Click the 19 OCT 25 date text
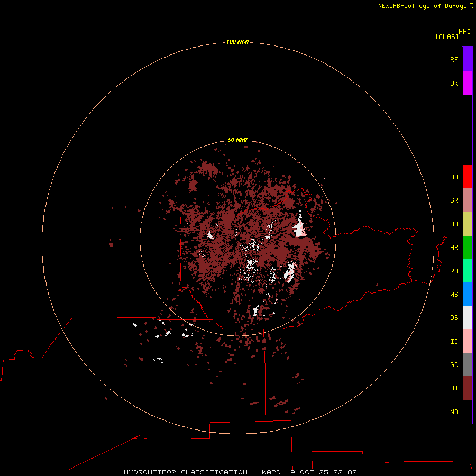 [307, 472]
